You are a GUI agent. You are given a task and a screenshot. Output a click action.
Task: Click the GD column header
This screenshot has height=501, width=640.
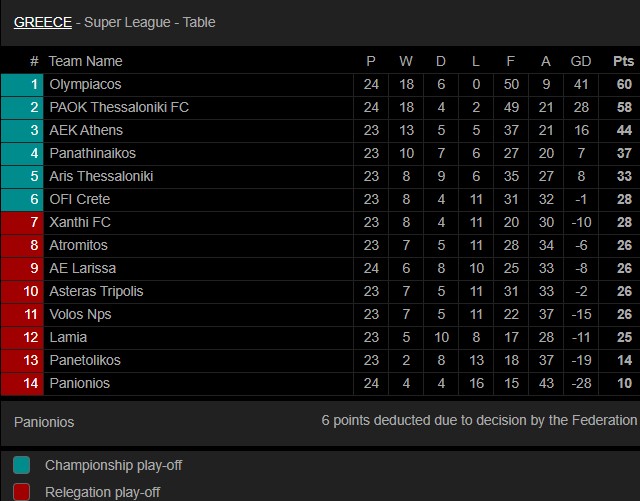[581, 61]
